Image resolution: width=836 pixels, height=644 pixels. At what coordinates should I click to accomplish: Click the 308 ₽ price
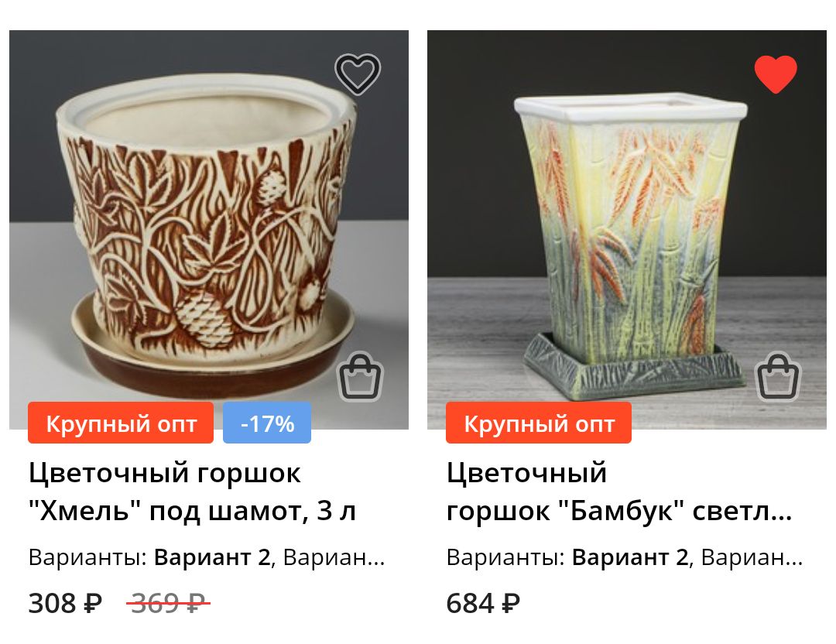[x=65, y=604]
